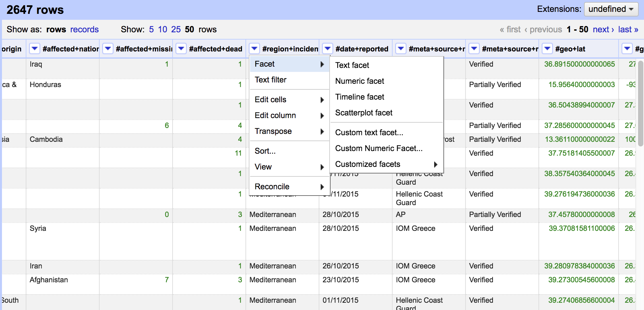Select Text facet option
Viewport: 644px width, 310px height.
(387, 65)
